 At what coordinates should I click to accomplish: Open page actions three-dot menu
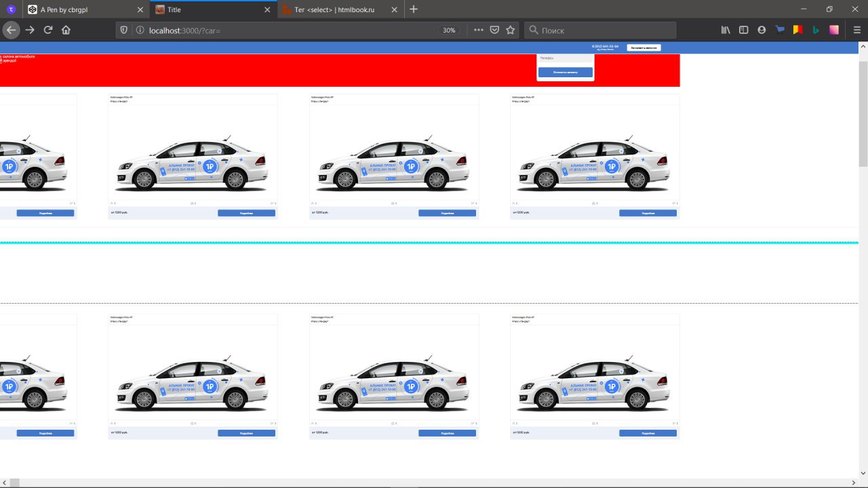click(479, 30)
